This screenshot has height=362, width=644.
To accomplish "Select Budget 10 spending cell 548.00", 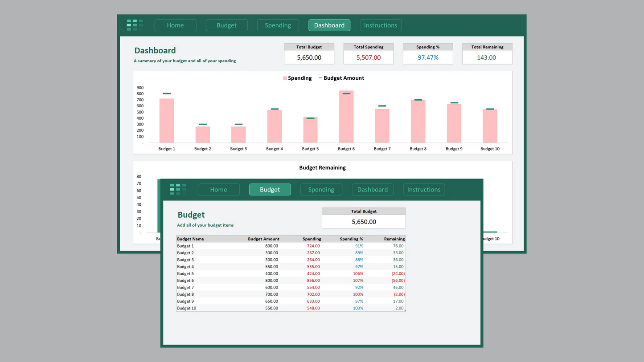I will point(313,308).
